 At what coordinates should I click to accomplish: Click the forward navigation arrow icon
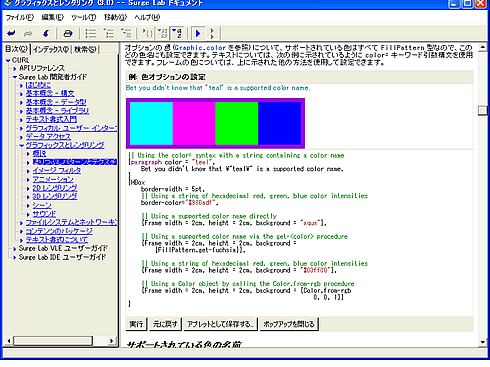pos(28,33)
